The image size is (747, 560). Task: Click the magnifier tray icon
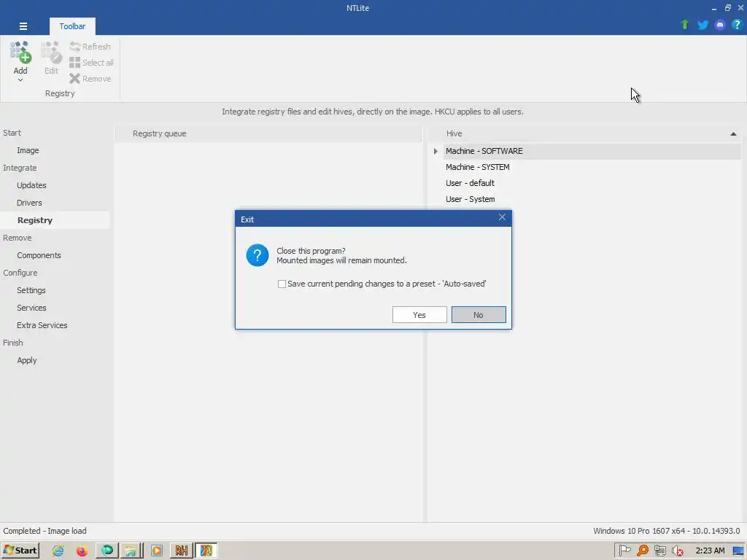click(642, 551)
